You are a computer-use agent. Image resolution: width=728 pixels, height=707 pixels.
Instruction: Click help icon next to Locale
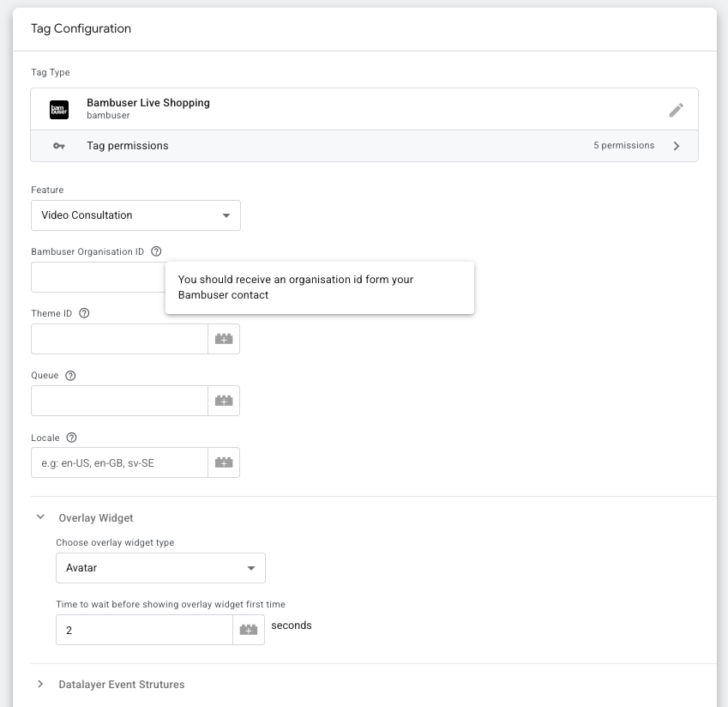click(71, 438)
